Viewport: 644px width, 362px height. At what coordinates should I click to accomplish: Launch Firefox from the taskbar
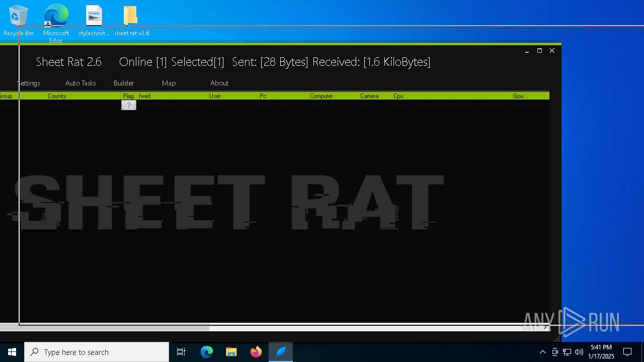[256, 352]
